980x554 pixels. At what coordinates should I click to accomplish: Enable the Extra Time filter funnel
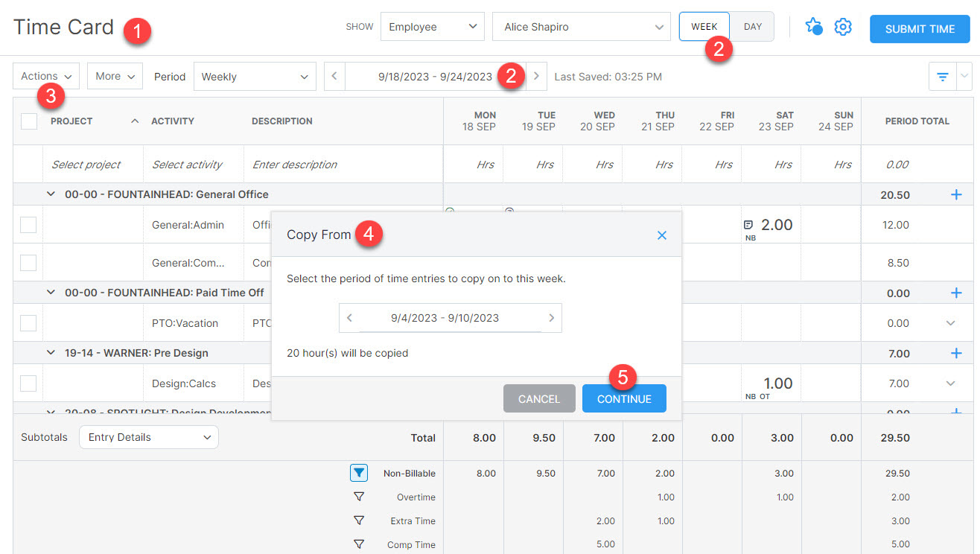click(x=359, y=520)
